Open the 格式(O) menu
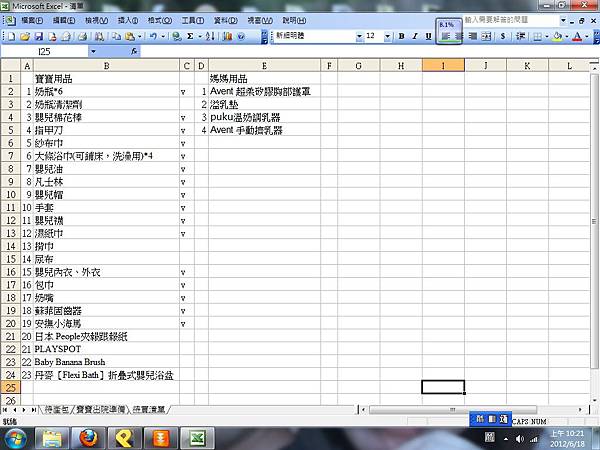Screen dimensions: 600x450 click(160, 20)
